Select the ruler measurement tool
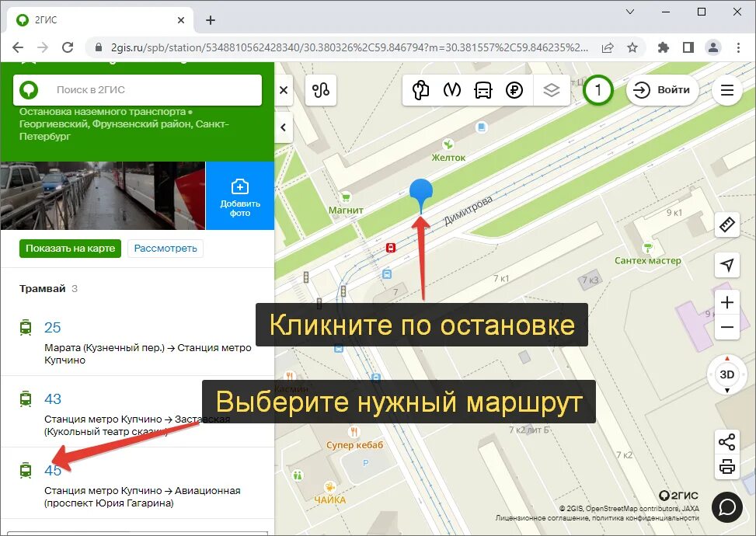The height and width of the screenshot is (536, 756). (x=727, y=224)
